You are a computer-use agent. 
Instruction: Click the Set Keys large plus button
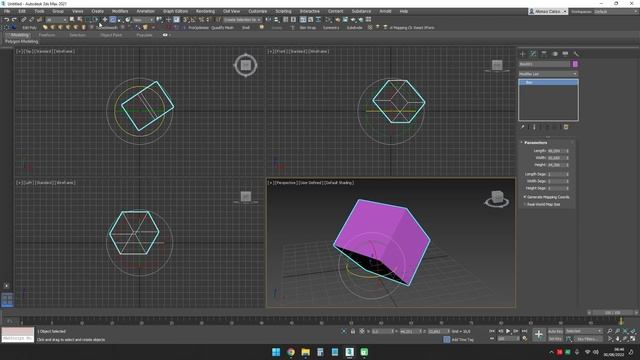tap(539, 334)
